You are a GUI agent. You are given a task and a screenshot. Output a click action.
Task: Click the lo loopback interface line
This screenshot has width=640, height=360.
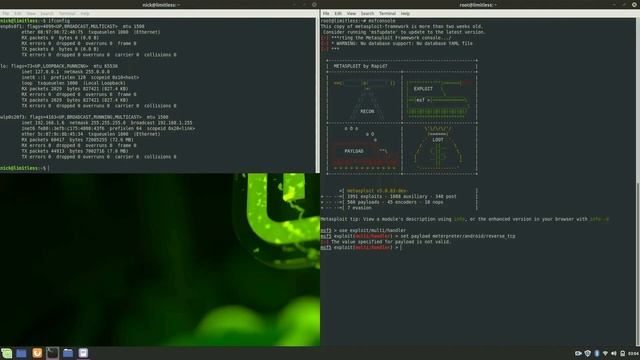[59, 66]
